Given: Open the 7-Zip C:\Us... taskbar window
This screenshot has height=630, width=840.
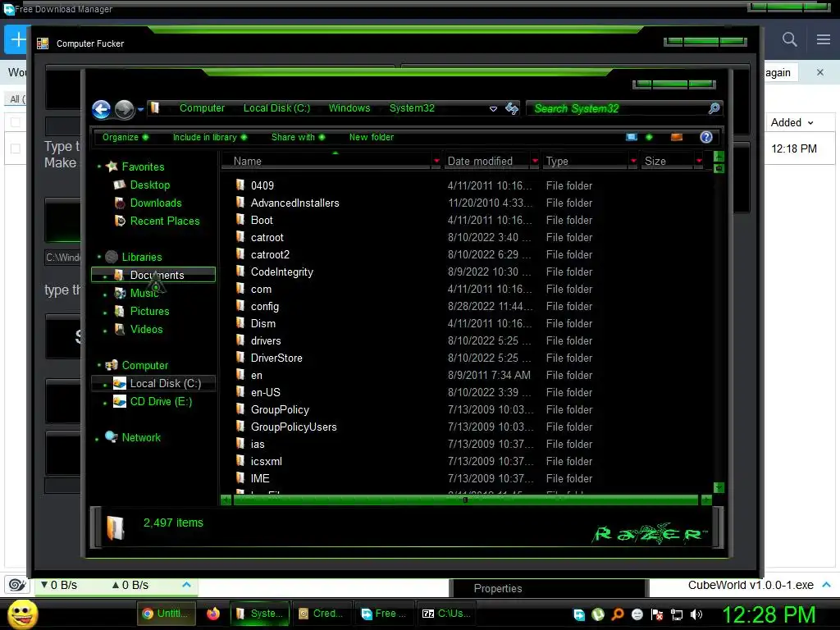Looking at the screenshot, I should click(447, 614).
